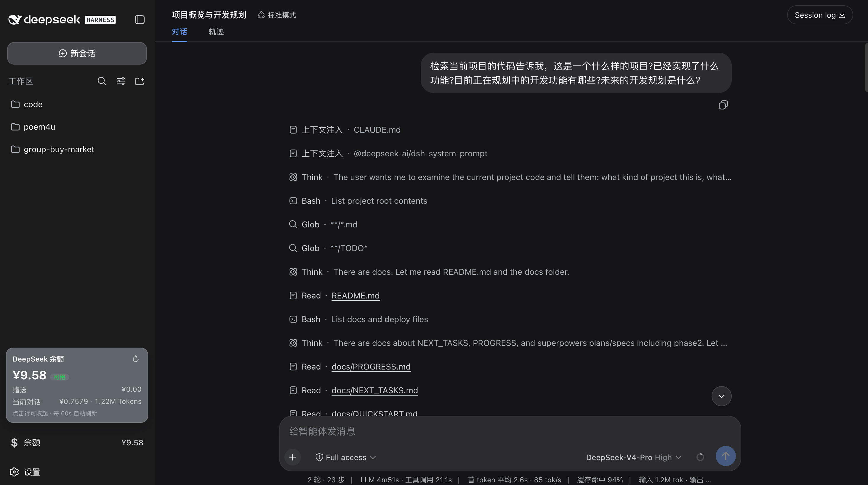Open the docs/PROGRESS.md link
Viewport: 868px width, 485px height.
click(x=371, y=367)
